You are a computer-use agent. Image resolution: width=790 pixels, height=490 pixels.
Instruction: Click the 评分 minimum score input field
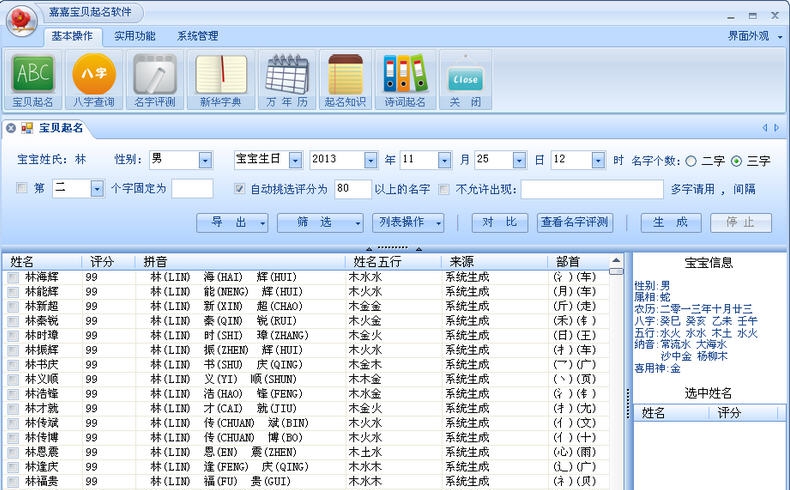click(x=352, y=189)
